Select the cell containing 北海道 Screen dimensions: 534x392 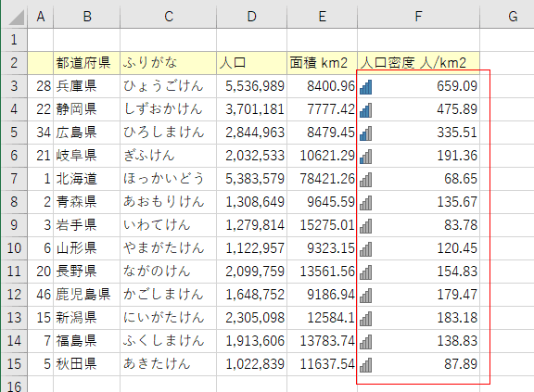click(87, 179)
